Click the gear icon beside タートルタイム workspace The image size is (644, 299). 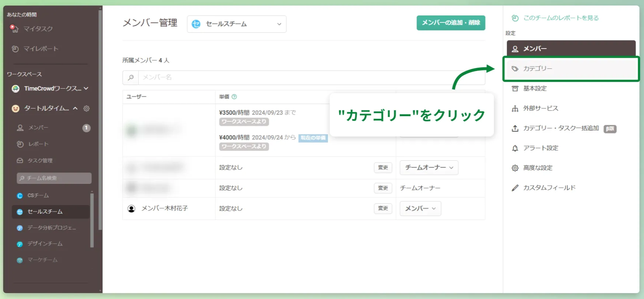87,108
